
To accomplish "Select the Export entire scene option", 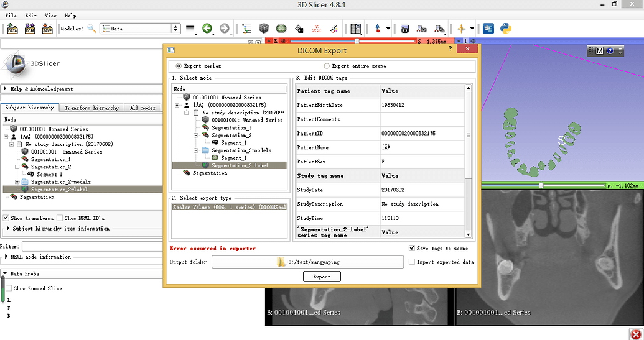I will (327, 66).
